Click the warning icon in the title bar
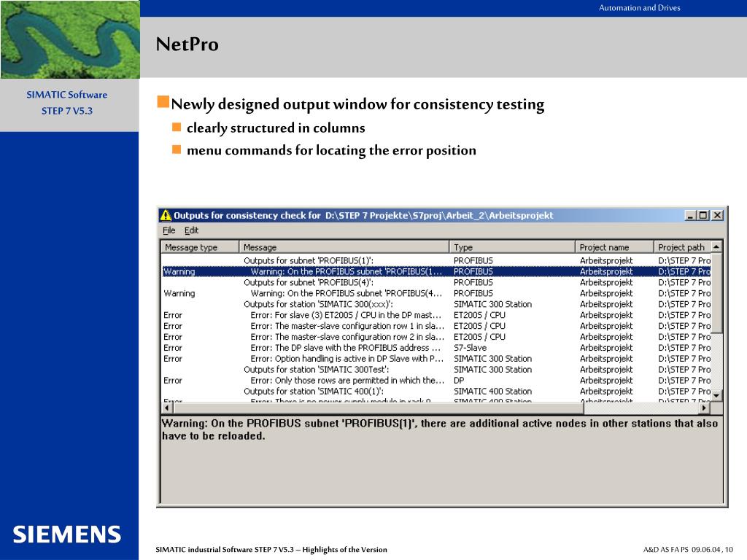This screenshot has height=560, width=747. tap(166, 215)
